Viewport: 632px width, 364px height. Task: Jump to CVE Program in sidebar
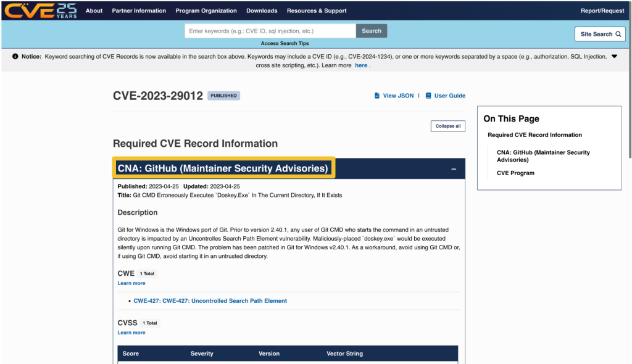pos(515,173)
